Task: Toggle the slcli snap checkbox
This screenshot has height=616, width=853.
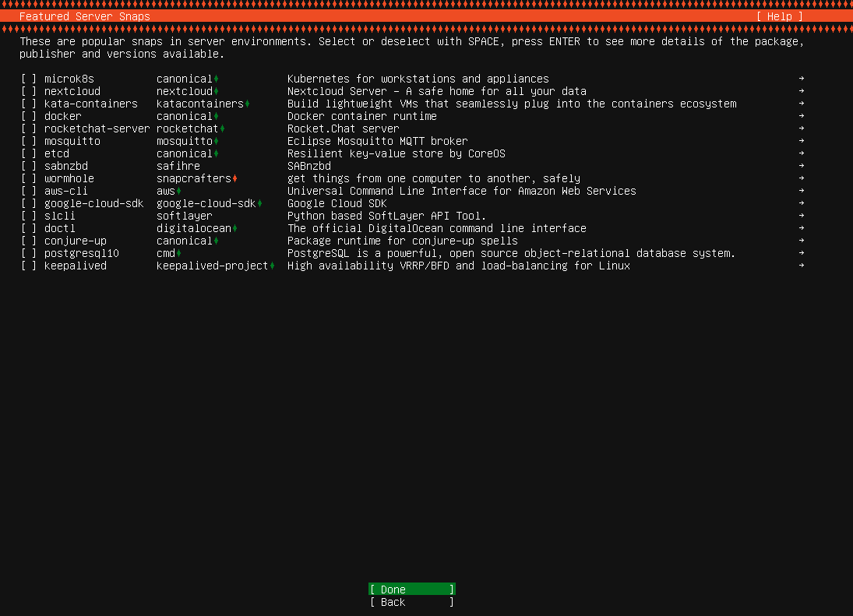Action: [x=29, y=216]
